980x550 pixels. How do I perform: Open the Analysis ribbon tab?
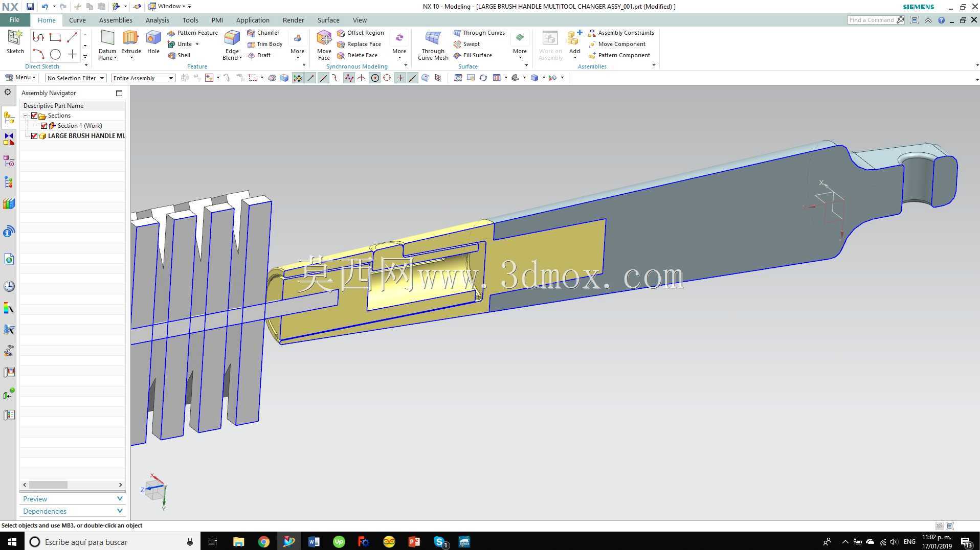157,20
